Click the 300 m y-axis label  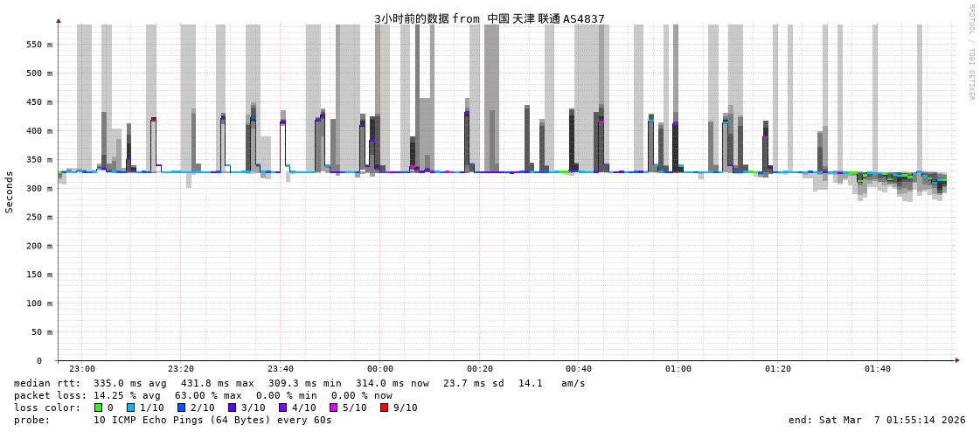pyautogui.click(x=38, y=188)
